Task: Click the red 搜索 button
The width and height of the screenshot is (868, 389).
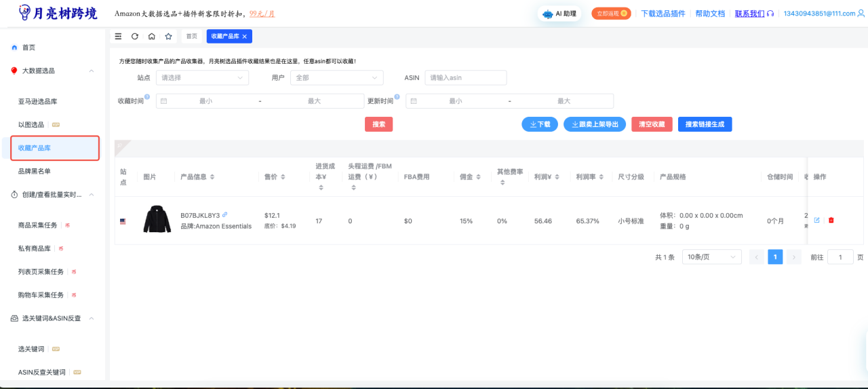Action: (378, 124)
